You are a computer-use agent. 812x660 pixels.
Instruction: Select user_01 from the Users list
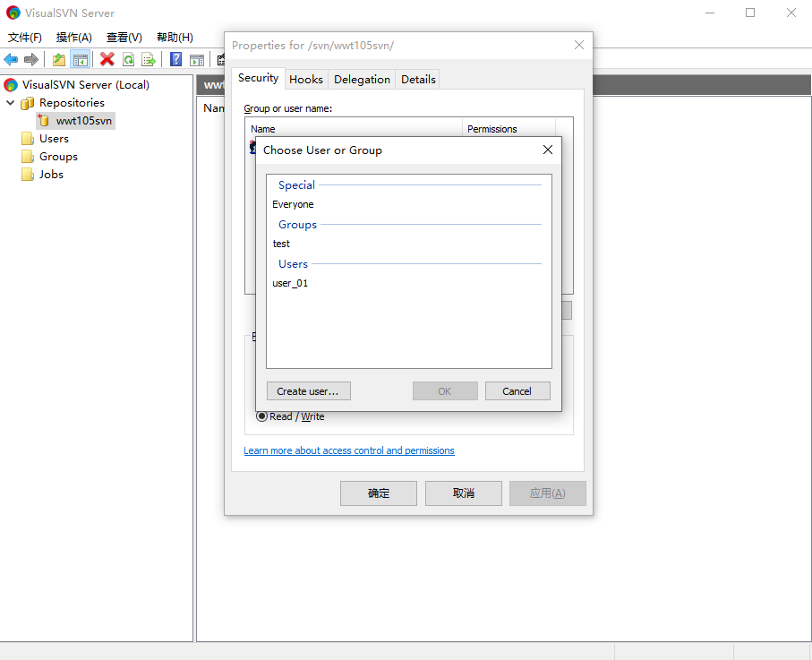click(x=290, y=283)
